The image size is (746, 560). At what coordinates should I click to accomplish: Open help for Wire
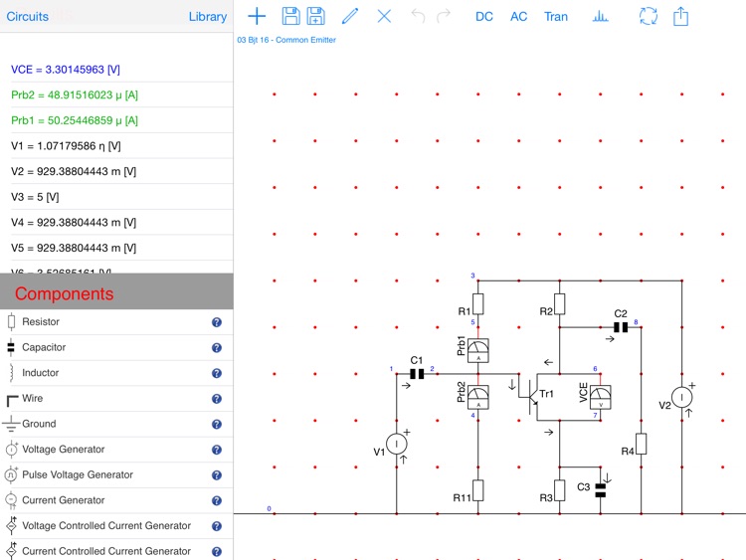217,399
